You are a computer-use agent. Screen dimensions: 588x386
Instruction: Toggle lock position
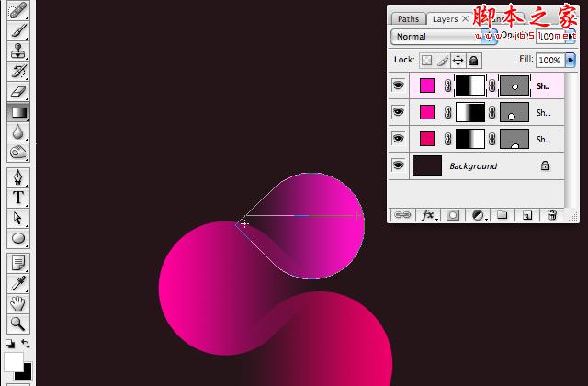pyautogui.click(x=458, y=61)
